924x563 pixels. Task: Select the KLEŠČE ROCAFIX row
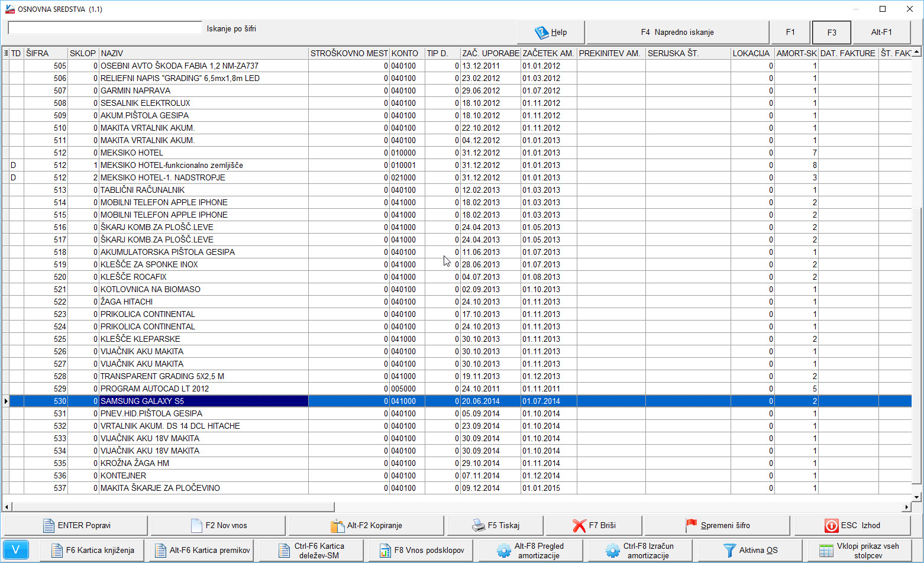[457, 277]
